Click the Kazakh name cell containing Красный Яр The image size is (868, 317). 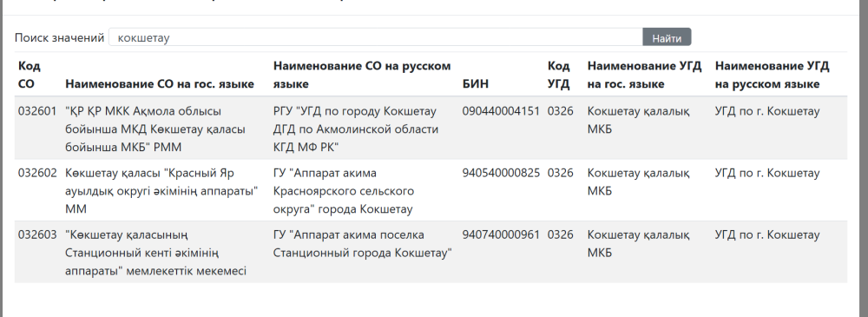click(x=162, y=191)
